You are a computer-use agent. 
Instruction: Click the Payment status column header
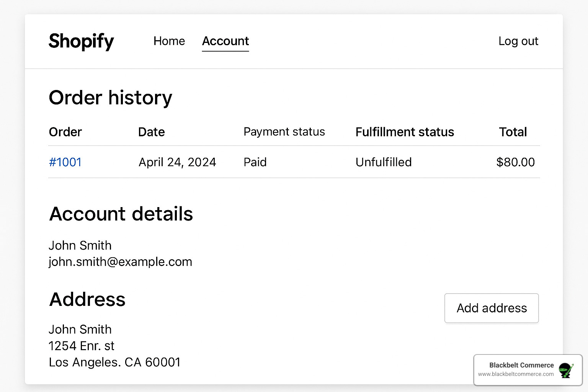[284, 132]
